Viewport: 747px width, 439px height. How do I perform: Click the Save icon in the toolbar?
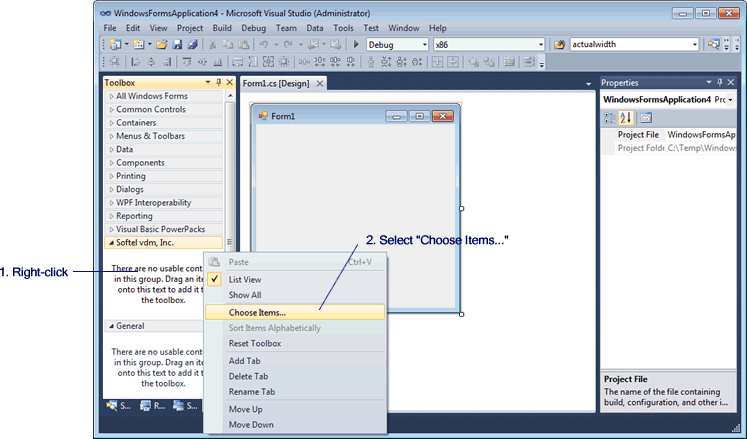point(176,45)
